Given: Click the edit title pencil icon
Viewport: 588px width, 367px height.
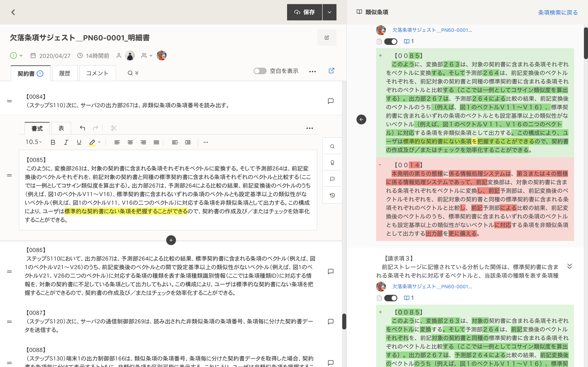Looking at the screenshot, I should point(326,38).
